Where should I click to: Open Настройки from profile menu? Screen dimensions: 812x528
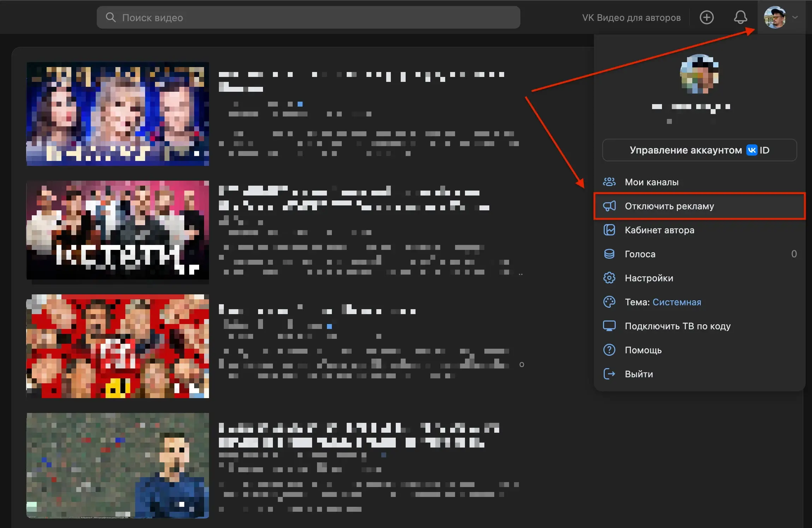(x=699, y=278)
